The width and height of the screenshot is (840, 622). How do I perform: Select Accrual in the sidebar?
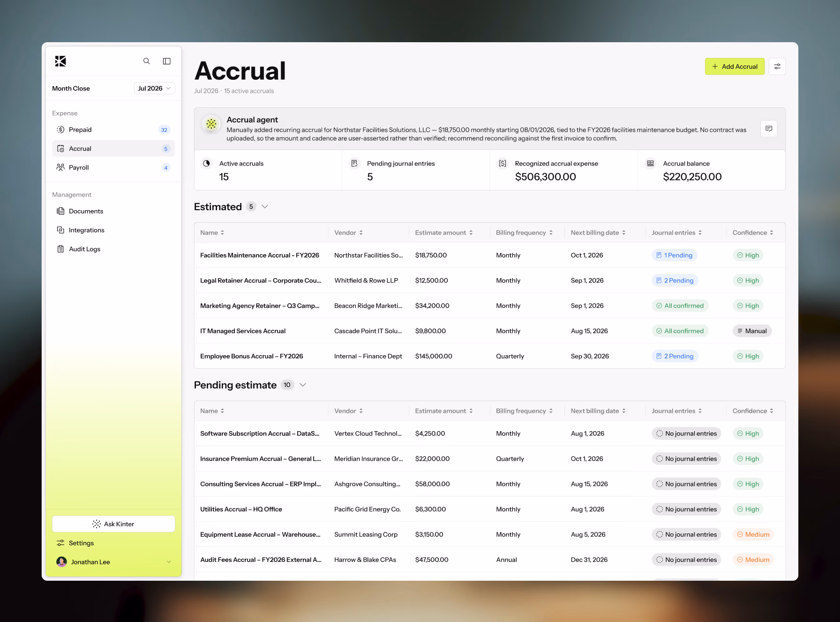(113, 149)
